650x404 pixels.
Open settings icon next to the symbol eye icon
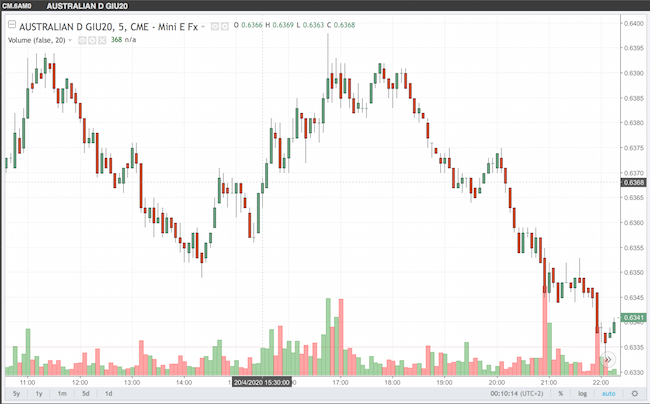click(225, 27)
